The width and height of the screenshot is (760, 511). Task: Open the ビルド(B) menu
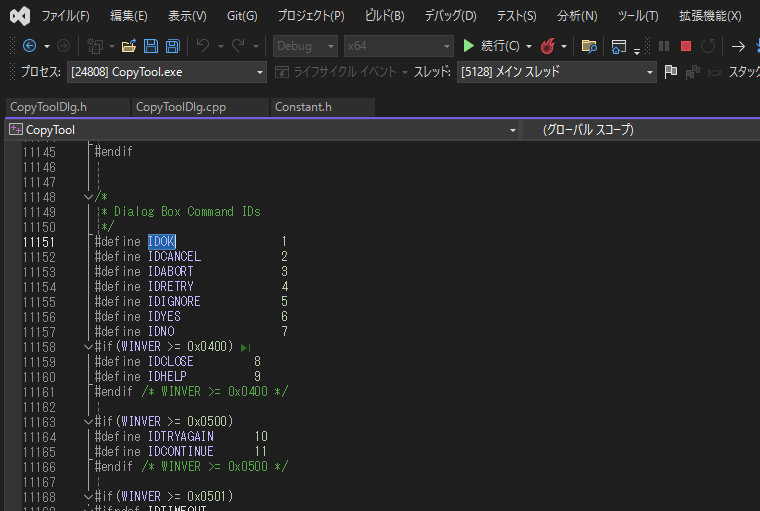pyautogui.click(x=384, y=16)
